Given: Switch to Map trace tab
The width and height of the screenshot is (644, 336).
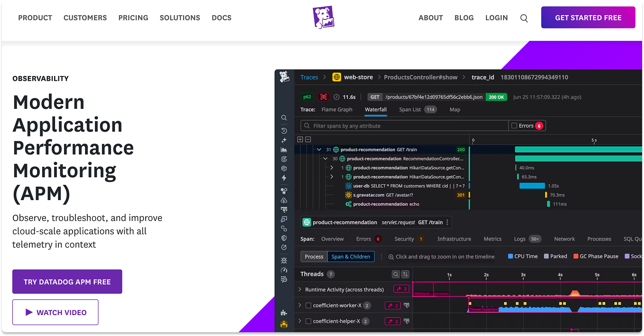Looking at the screenshot, I should coord(455,109).
